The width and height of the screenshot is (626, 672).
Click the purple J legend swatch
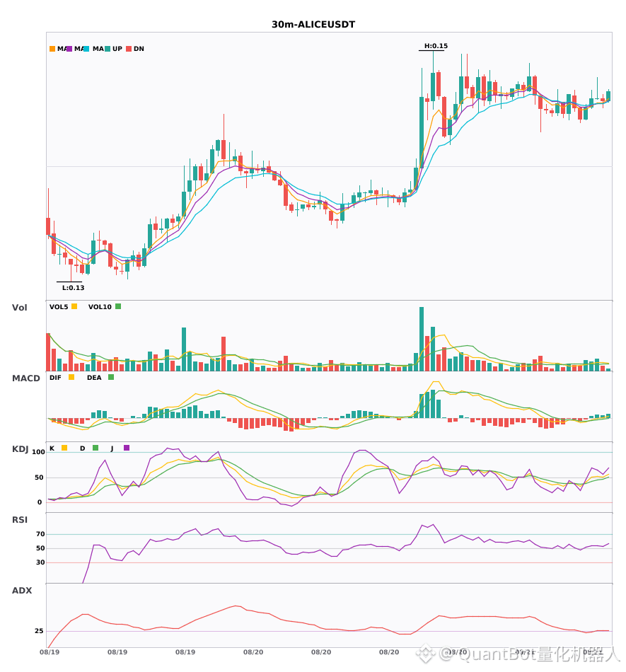point(127,448)
